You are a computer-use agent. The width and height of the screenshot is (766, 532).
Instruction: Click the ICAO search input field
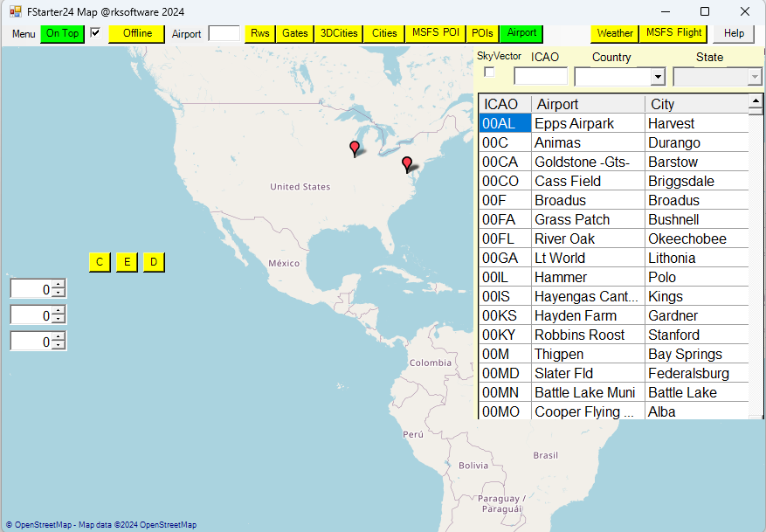[540, 77]
